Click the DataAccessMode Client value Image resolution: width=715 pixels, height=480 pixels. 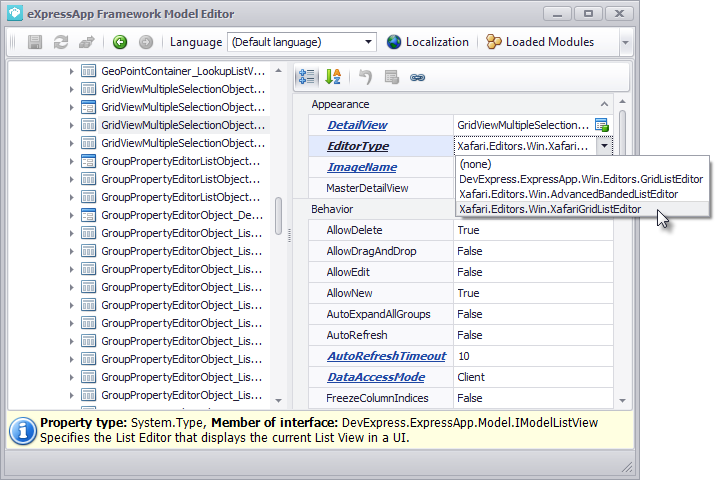(x=533, y=377)
